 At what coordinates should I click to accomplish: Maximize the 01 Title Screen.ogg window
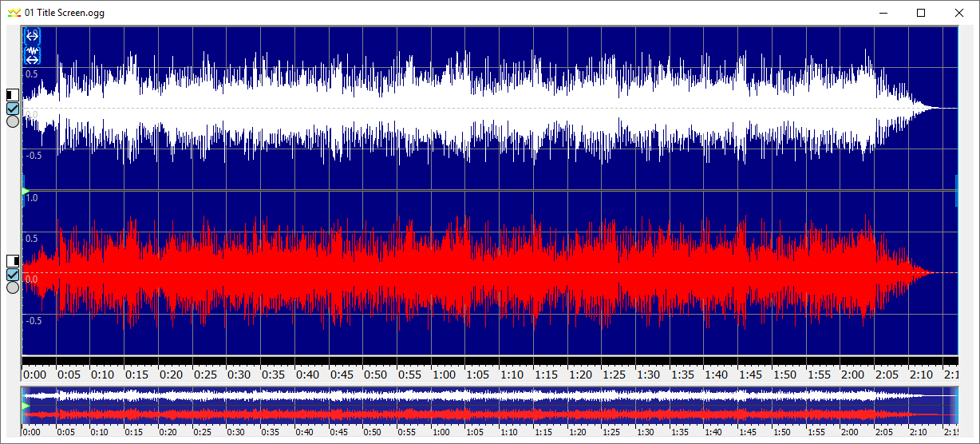[921, 13]
